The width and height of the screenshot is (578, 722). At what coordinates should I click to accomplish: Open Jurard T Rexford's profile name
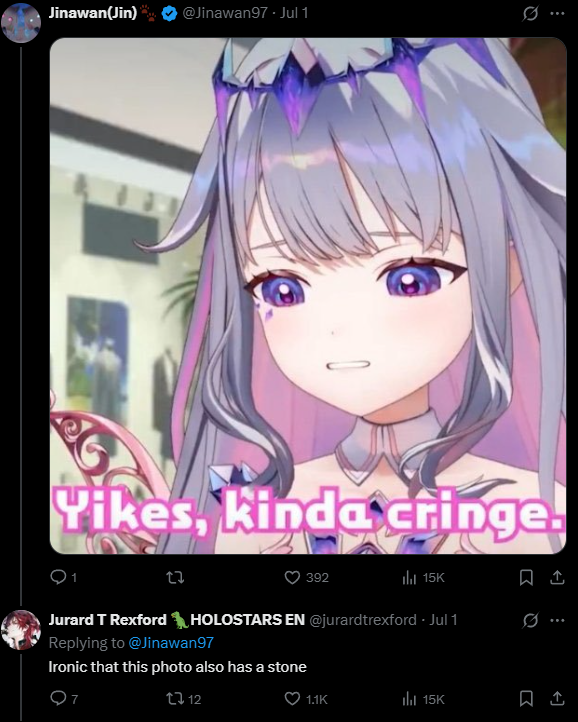(108, 620)
